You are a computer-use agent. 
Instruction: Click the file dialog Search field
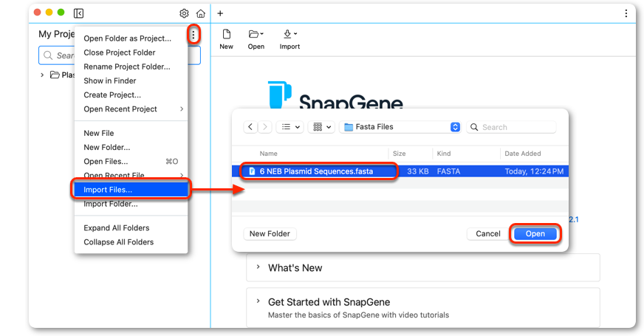(x=511, y=127)
